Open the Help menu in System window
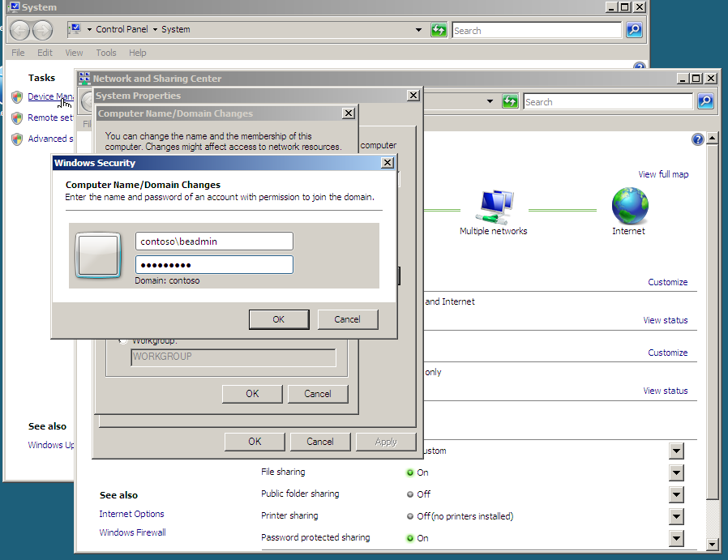This screenshot has height=560, width=728. point(138,53)
